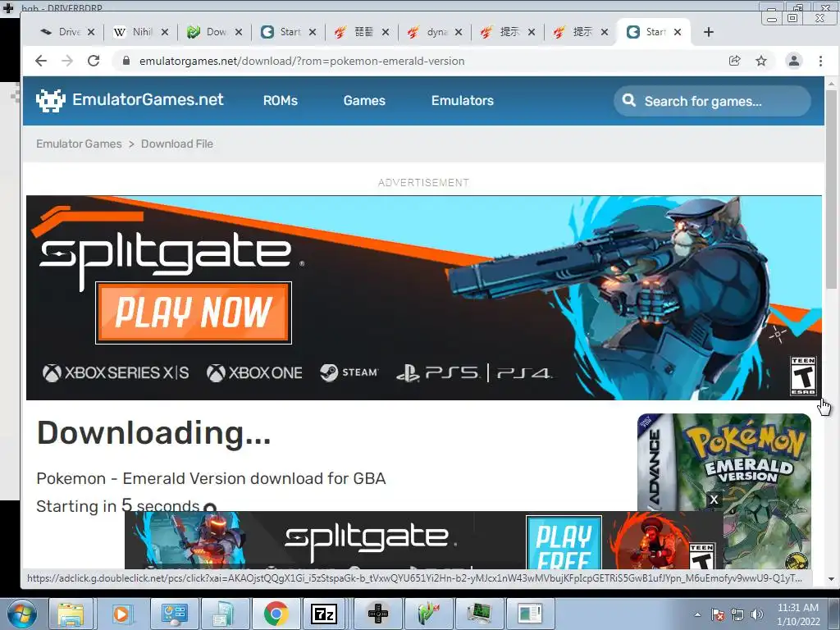Open the Chrome profile avatar icon
This screenshot has height=630, width=840.
click(x=794, y=61)
